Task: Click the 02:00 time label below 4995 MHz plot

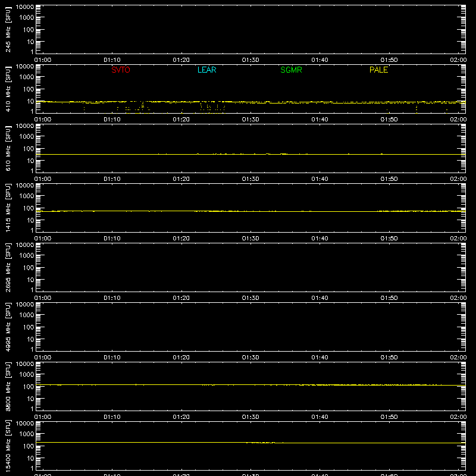Action: (x=458, y=358)
